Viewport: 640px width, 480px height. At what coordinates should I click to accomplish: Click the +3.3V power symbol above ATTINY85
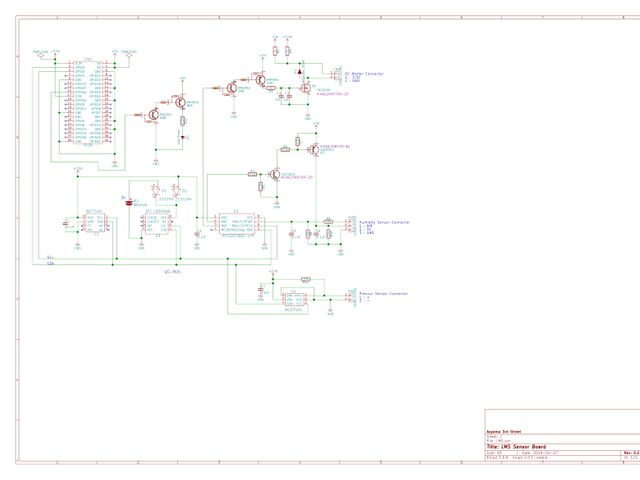77,171
